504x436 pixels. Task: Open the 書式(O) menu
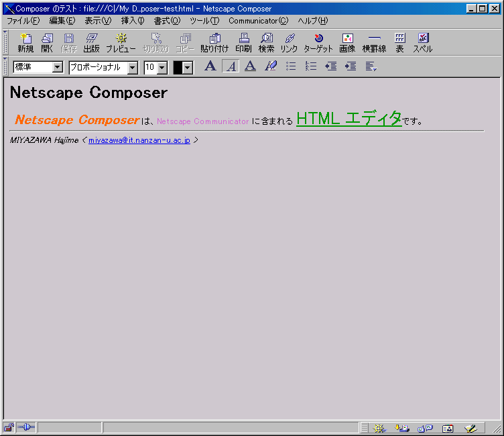[167, 21]
